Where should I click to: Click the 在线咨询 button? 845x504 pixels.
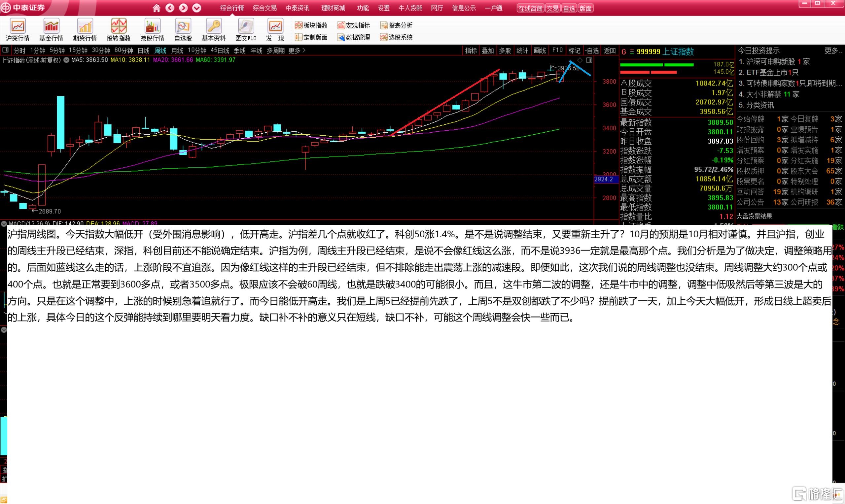pos(530,9)
